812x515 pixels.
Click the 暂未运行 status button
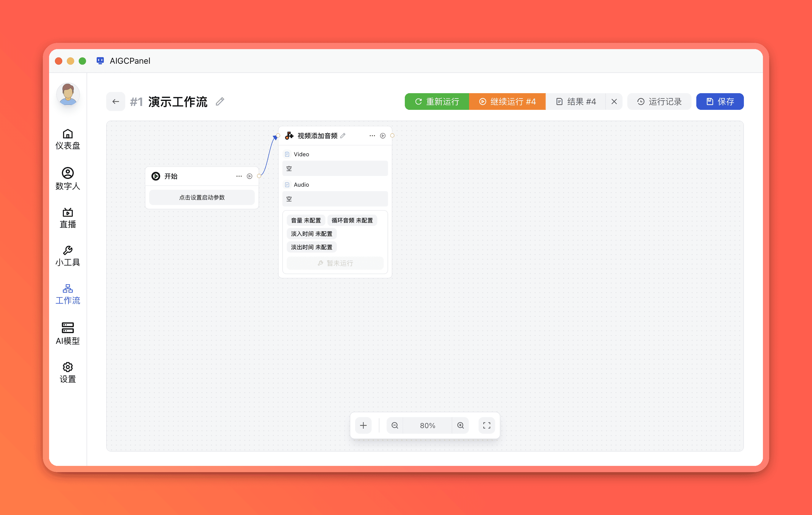tap(335, 263)
